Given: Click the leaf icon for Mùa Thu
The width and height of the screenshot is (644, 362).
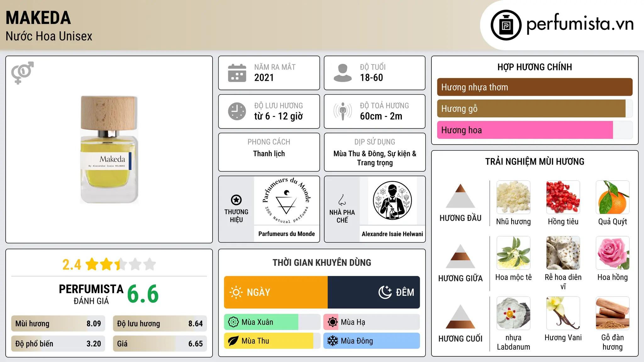Looking at the screenshot, I should (x=233, y=341).
